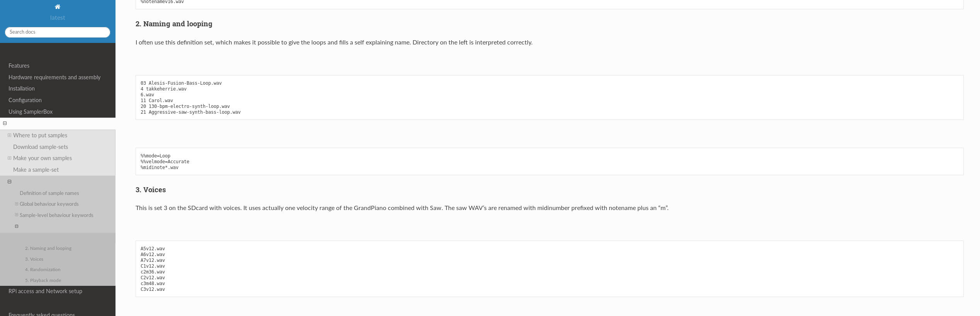980x316 pixels.
Task: Expand Global behaviour keywords subsection
Action: click(17, 204)
